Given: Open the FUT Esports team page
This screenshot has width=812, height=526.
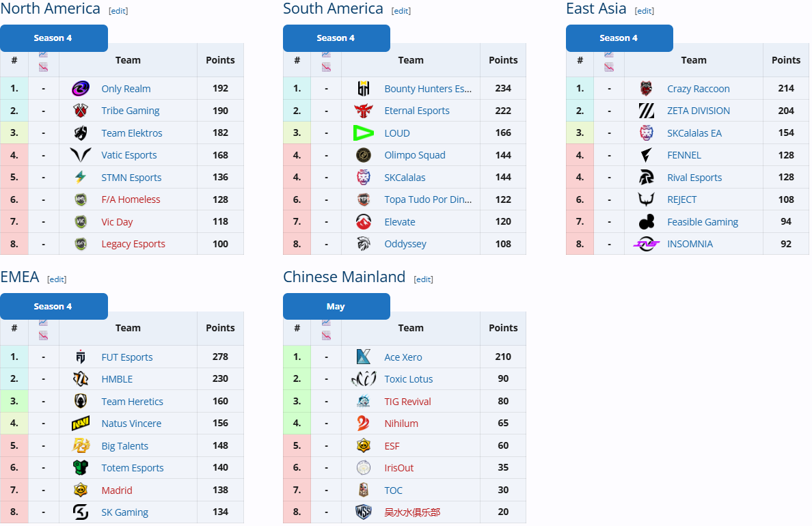Looking at the screenshot, I should (127, 357).
